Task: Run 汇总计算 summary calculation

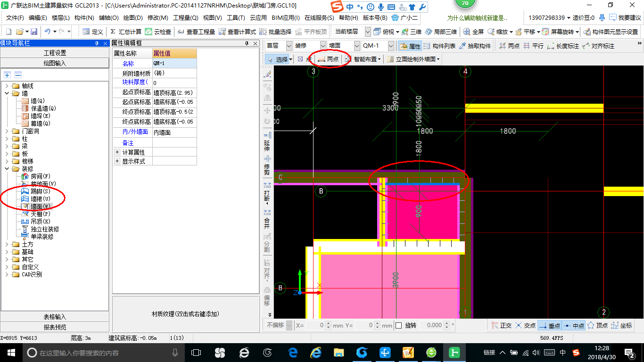Action: [x=126, y=32]
